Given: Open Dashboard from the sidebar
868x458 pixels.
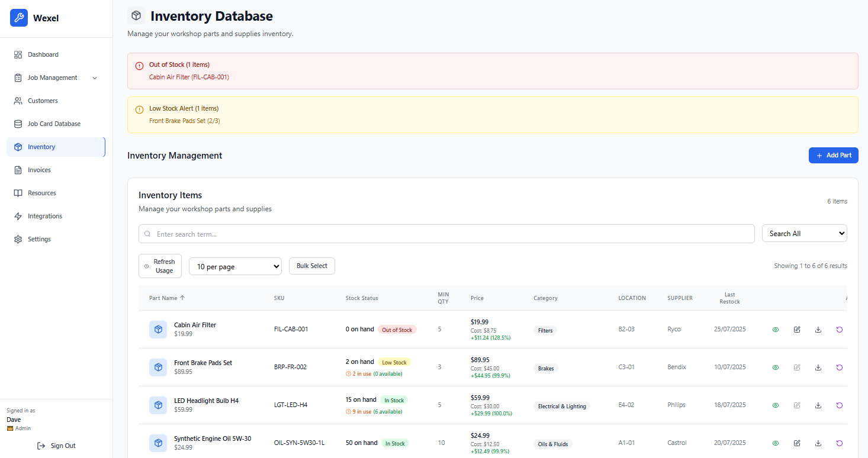Looking at the screenshot, I should pos(56,54).
